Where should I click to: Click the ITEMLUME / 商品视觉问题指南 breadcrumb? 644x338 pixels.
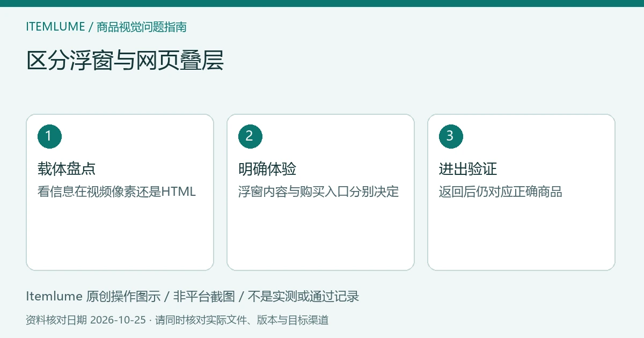[x=106, y=27]
